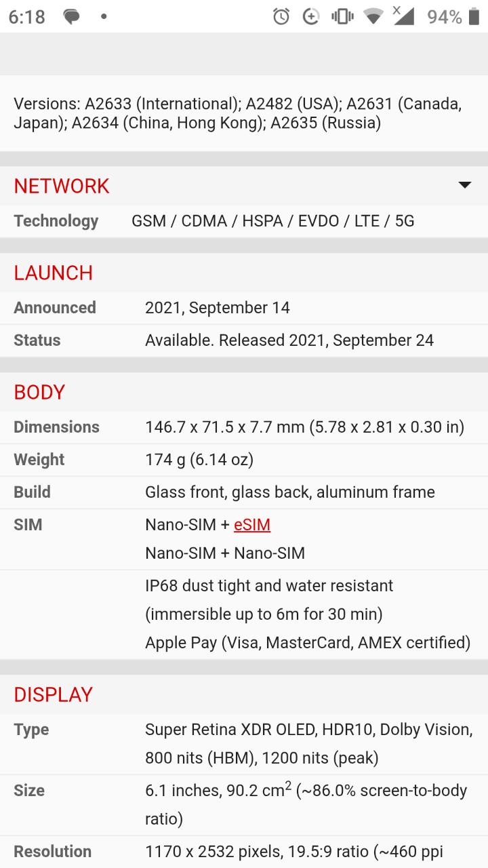This screenshot has width=488, height=868.
Task: Select the LAUNCH section heading
Action: 54,273
